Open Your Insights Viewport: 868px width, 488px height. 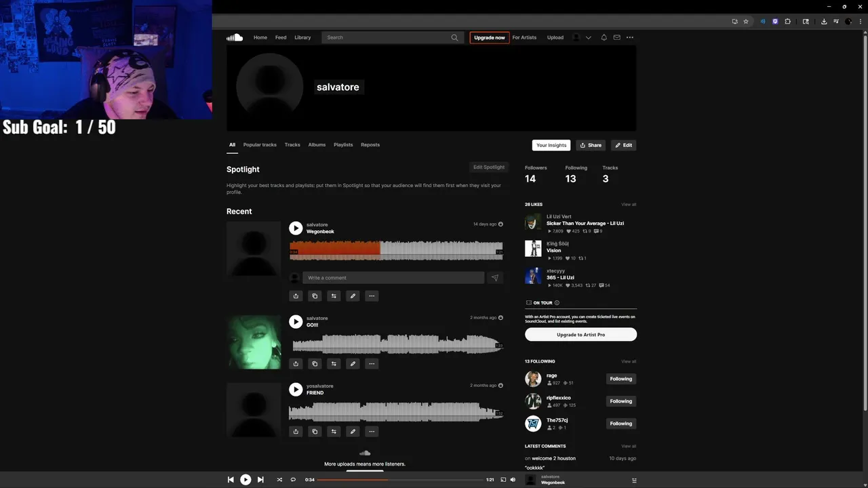pyautogui.click(x=551, y=145)
